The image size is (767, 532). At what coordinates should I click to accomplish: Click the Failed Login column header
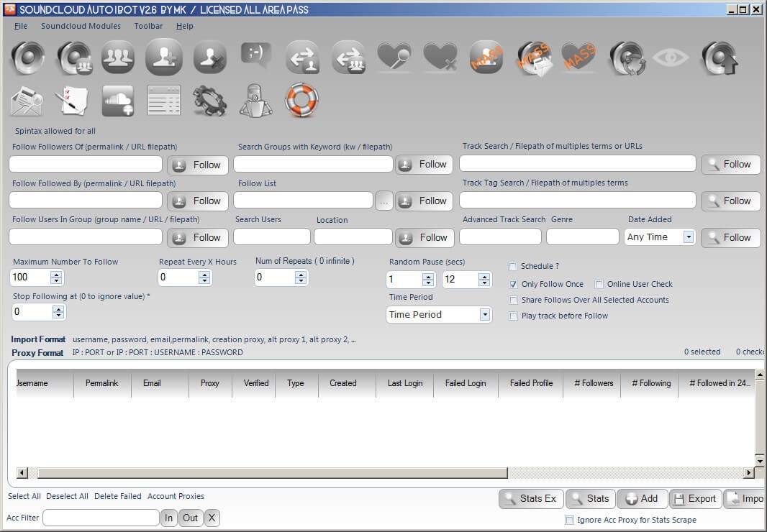[466, 383]
